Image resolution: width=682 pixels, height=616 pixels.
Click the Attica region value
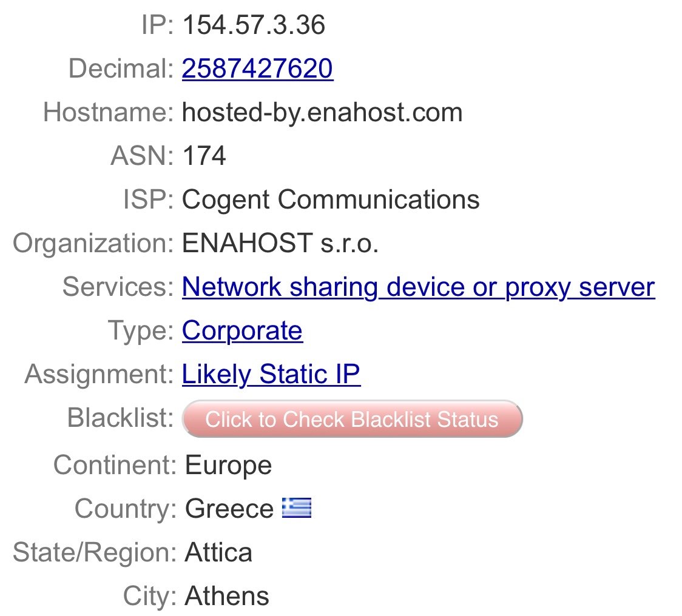pos(218,552)
